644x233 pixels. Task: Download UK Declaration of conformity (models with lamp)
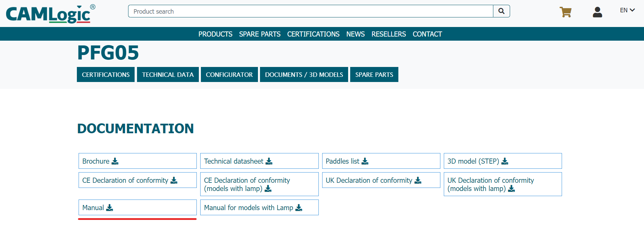coord(503,184)
